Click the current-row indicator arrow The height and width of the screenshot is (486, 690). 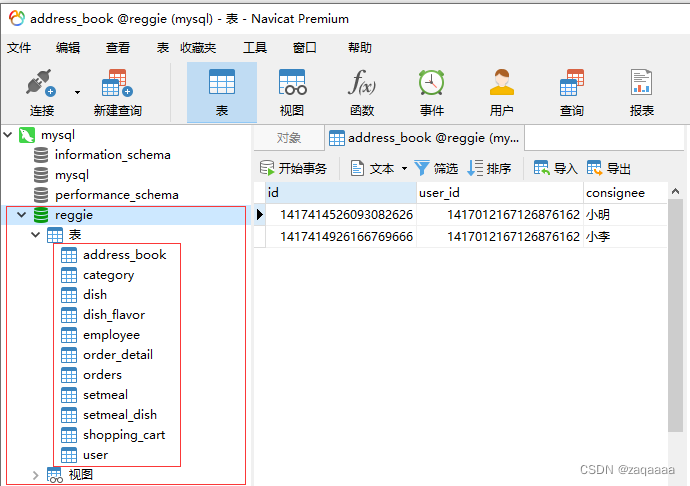click(260, 215)
